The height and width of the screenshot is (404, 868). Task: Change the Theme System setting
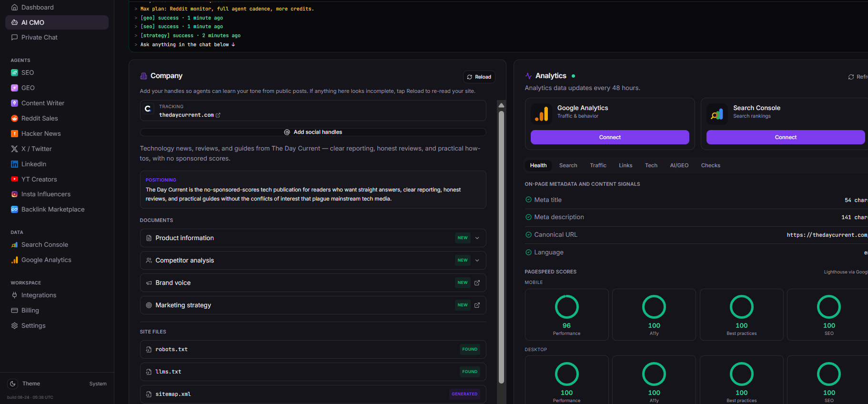98,384
